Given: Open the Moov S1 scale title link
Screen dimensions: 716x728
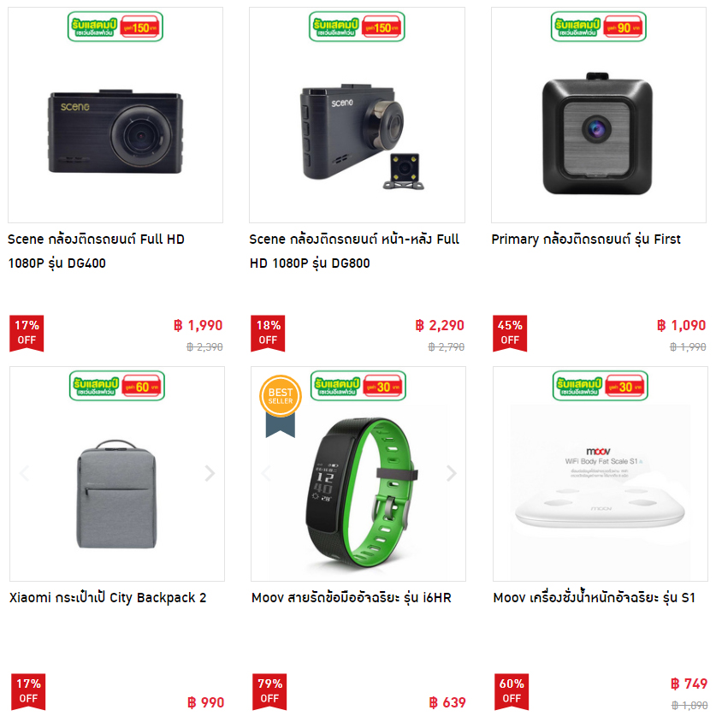Looking at the screenshot, I should pos(594,597).
